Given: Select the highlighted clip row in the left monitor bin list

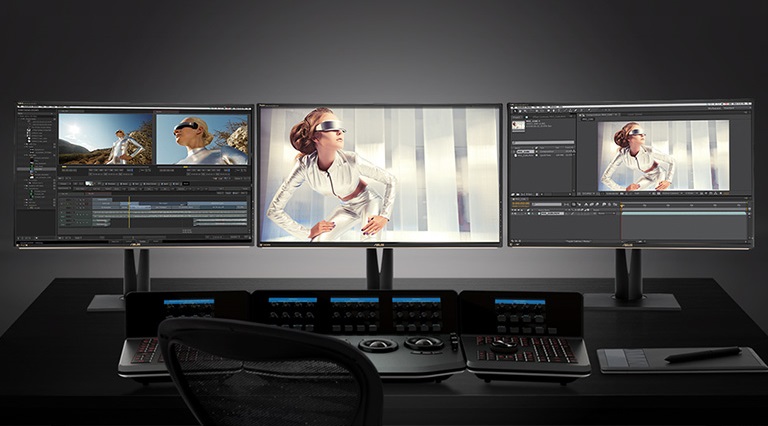Looking at the screenshot, I should click(36, 169).
